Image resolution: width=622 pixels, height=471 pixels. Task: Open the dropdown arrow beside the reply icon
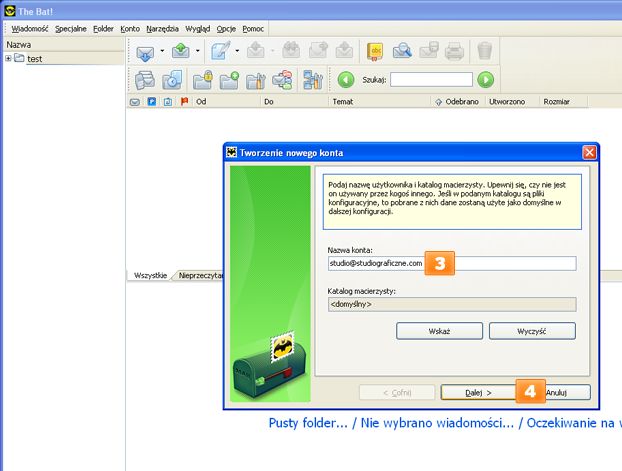coord(272,51)
